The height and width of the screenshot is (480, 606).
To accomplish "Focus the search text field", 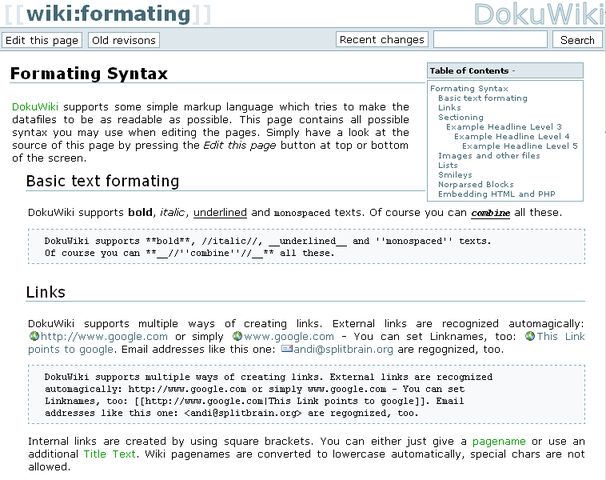I will click(490, 39).
